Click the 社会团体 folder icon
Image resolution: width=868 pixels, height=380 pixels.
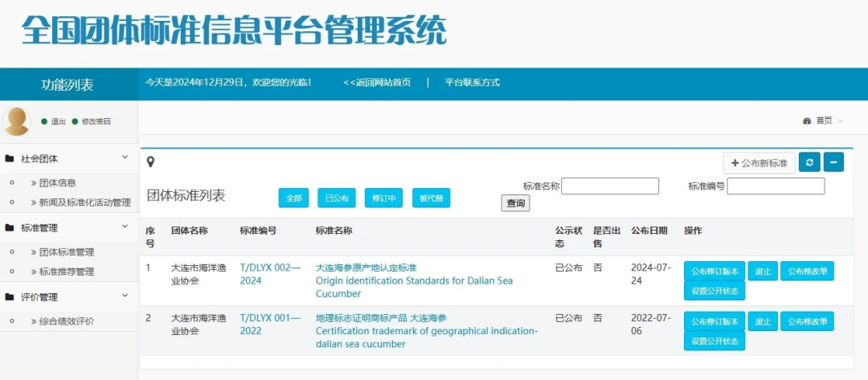coord(10,158)
